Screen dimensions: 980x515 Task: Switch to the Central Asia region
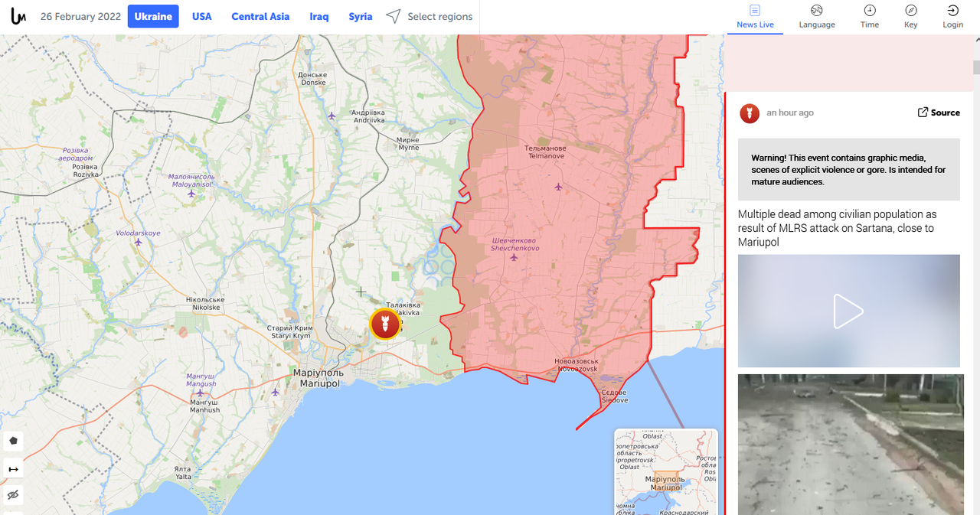[260, 17]
